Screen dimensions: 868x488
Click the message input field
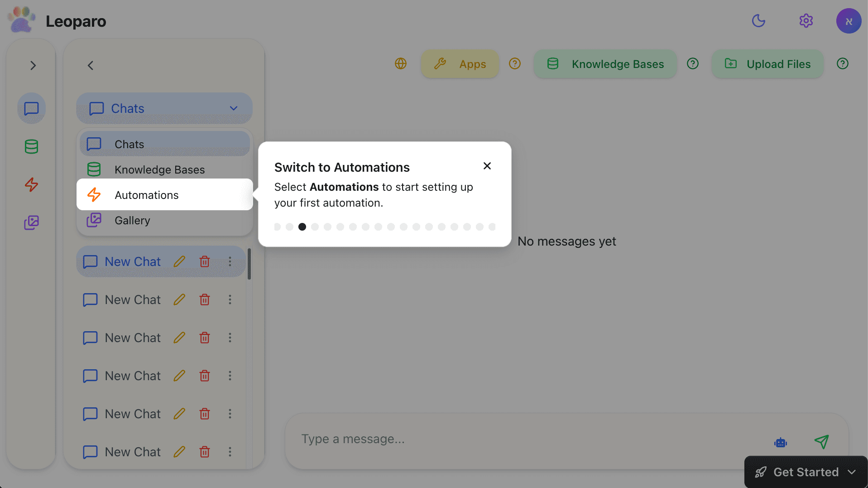498,439
